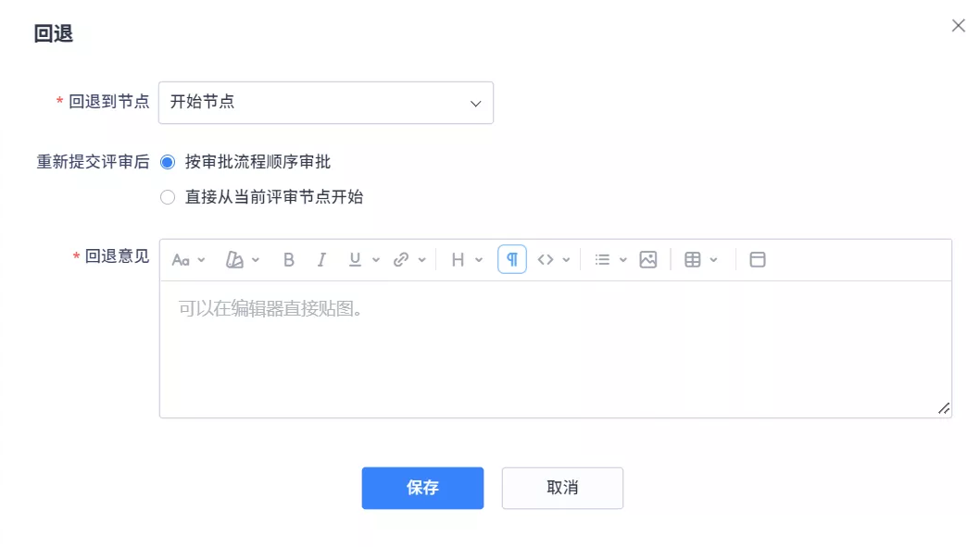Toggle the paragraph mark display

point(509,259)
